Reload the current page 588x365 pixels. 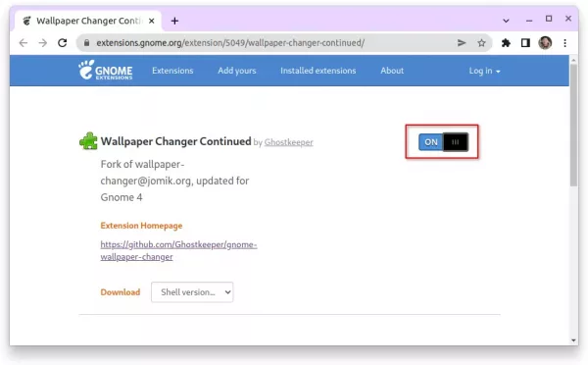coord(63,43)
